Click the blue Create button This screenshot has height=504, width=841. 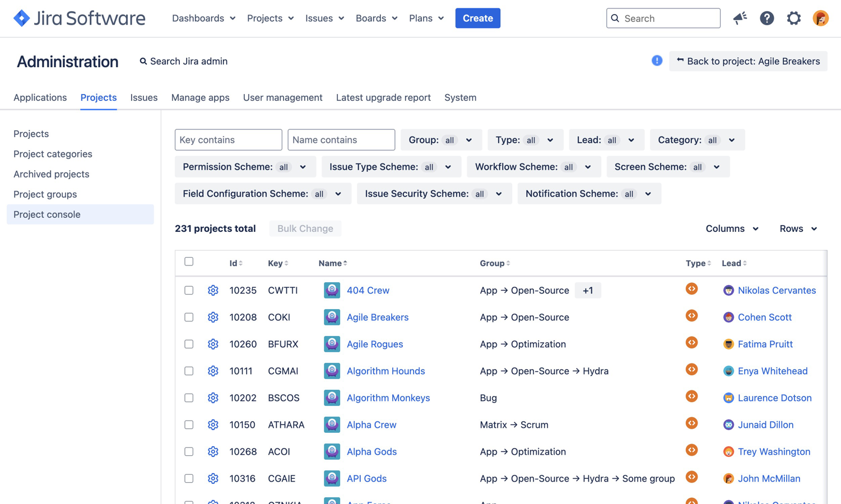477,18
